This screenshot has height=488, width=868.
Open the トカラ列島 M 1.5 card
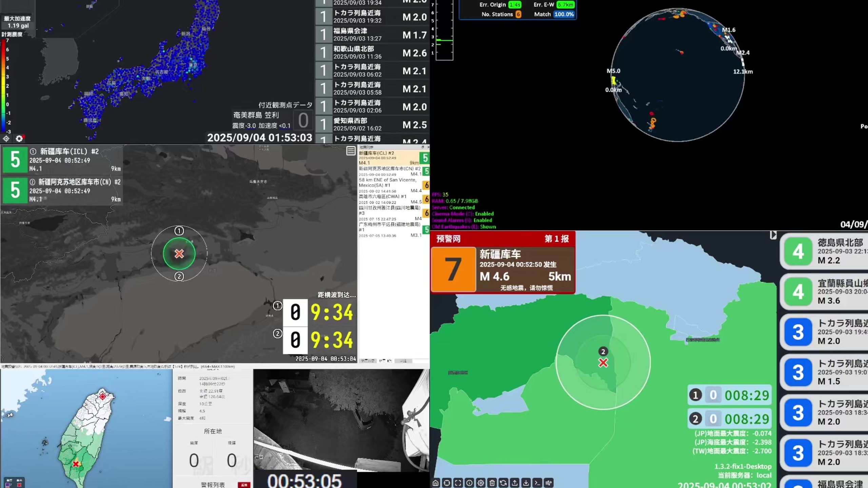pos(824,372)
